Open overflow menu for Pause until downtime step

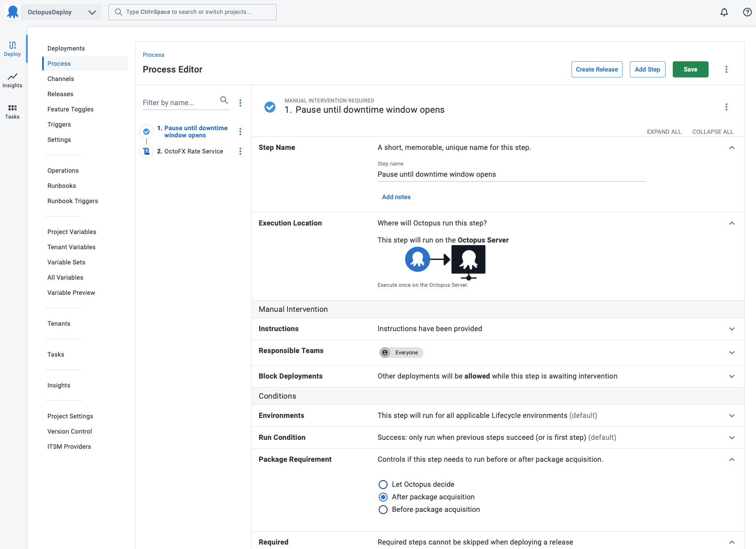tap(240, 132)
